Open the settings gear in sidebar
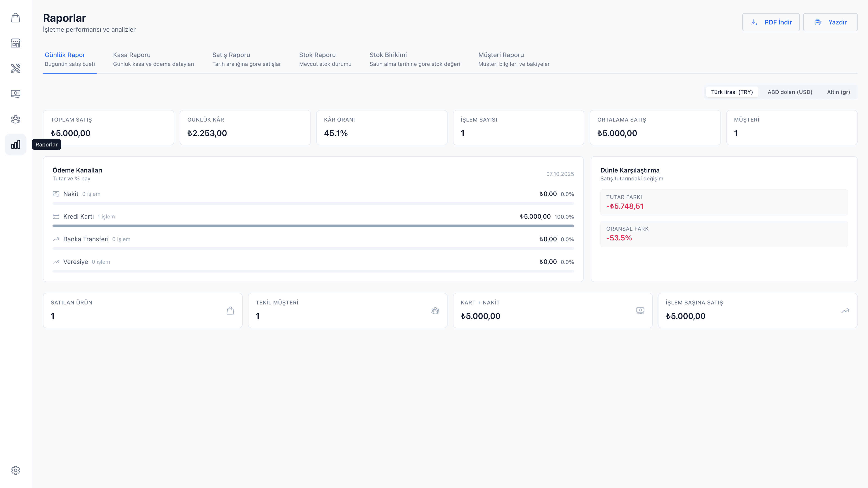868x488 pixels. pyautogui.click(x=15, y=470)
